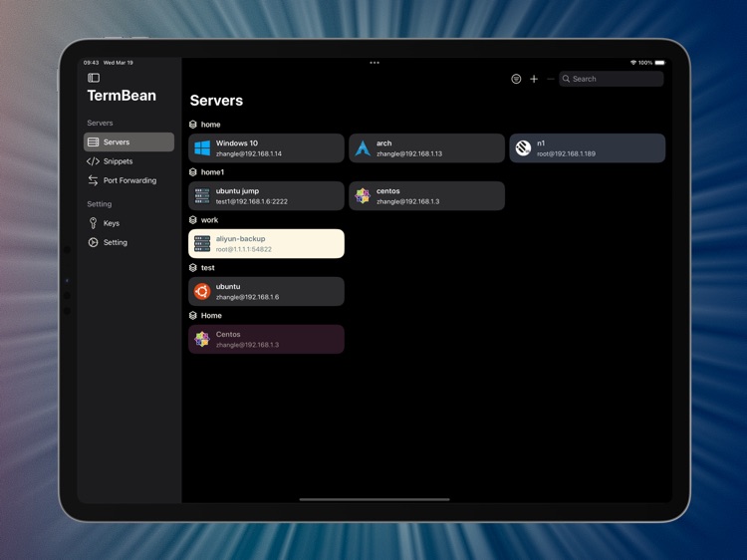Click the Arch Linux logo icon

point(363,148)
